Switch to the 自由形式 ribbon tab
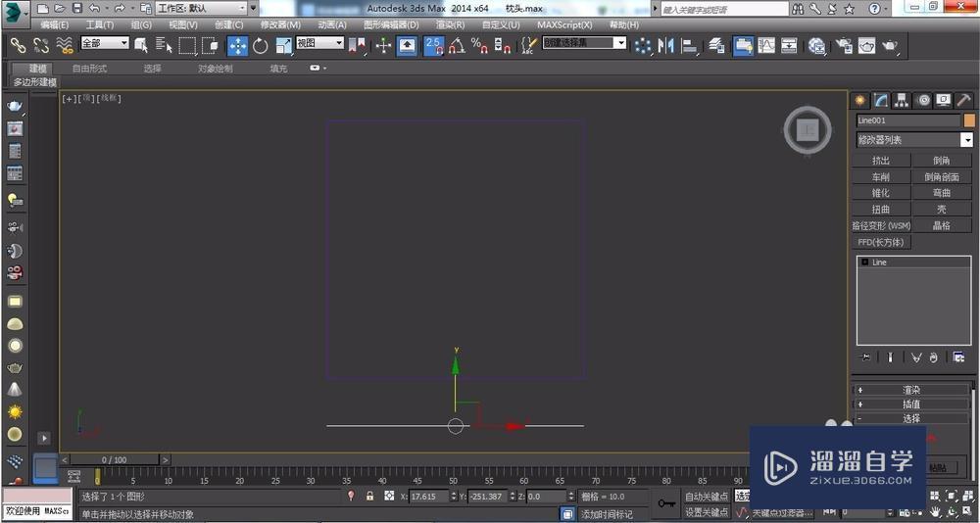Image resolution: width=980 pixels, height=523 pixels. tap(89, 69)
